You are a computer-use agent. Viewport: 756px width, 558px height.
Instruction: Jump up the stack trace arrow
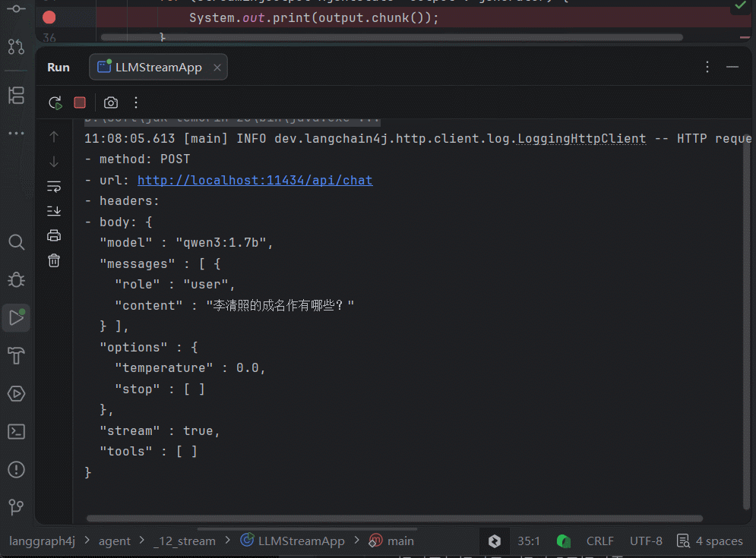54,137
